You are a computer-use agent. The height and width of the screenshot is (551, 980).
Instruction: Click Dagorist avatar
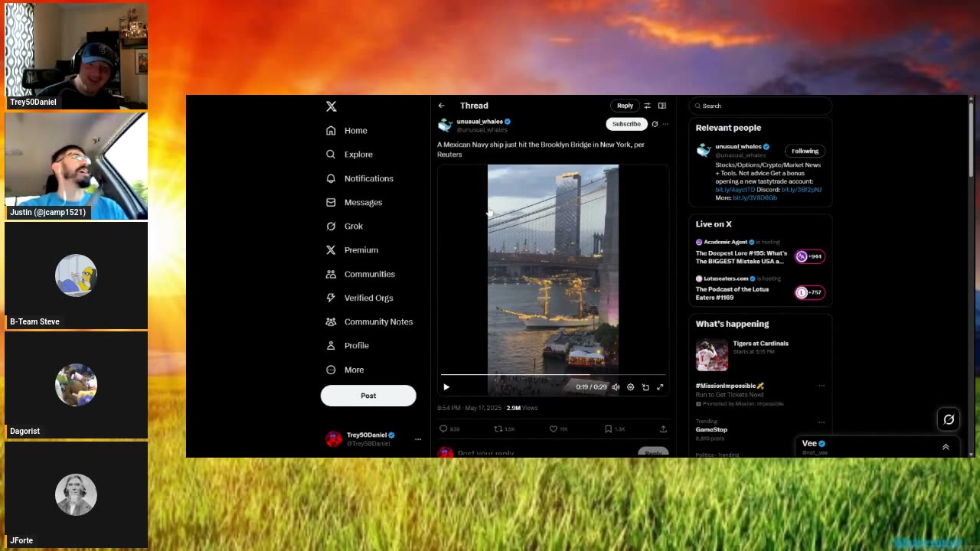(x=76, y=385)
